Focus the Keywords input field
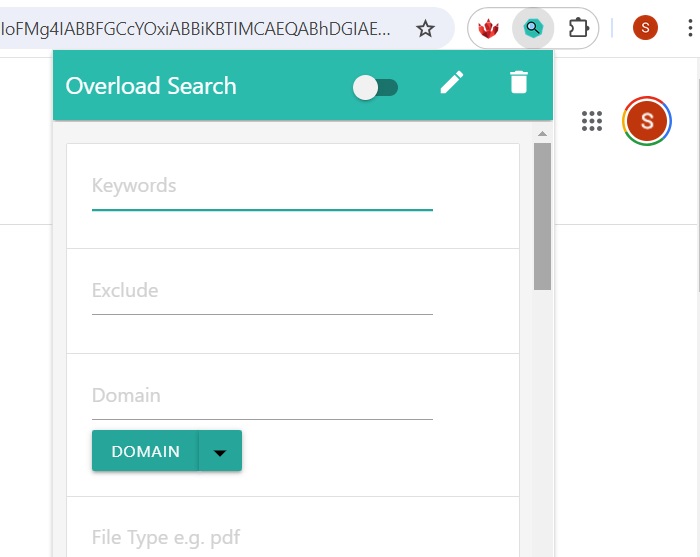The image size is (700, 557). [262, 191]
